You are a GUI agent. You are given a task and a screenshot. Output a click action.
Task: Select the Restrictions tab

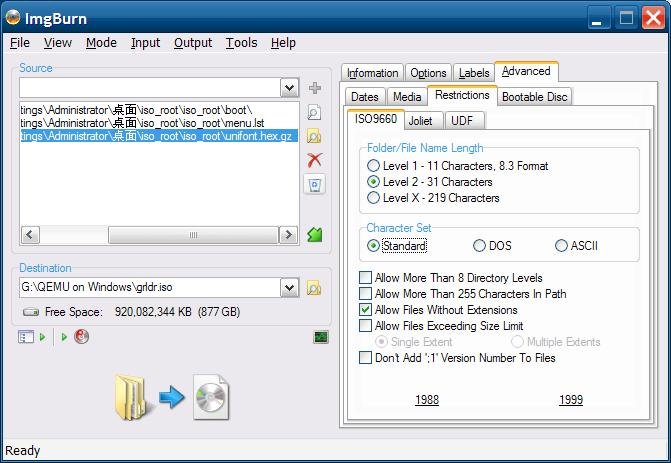pyautogui.click(x=462, y=95)
